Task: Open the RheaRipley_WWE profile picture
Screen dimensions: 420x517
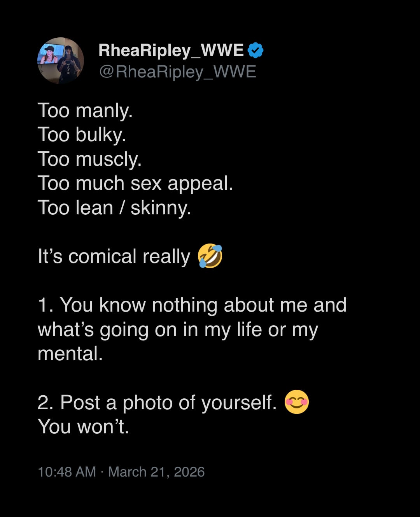Action: pos(60,61)
